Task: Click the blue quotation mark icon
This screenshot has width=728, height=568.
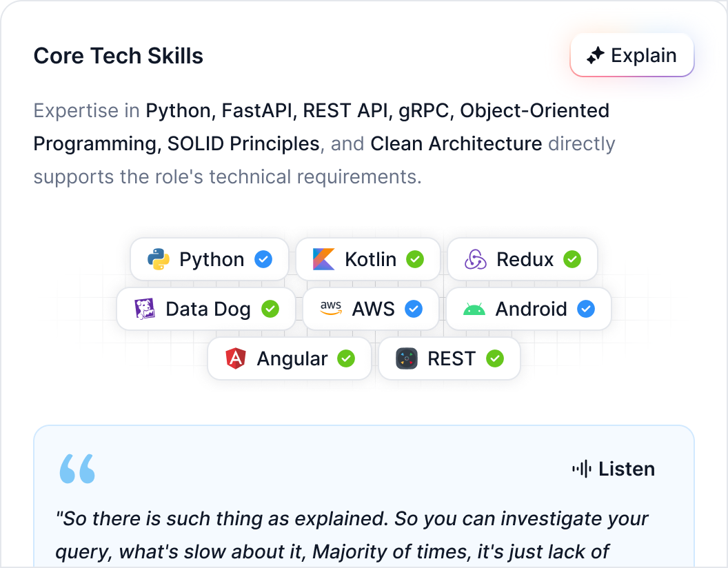Action: pyautogui.click(x=77, y=468)
